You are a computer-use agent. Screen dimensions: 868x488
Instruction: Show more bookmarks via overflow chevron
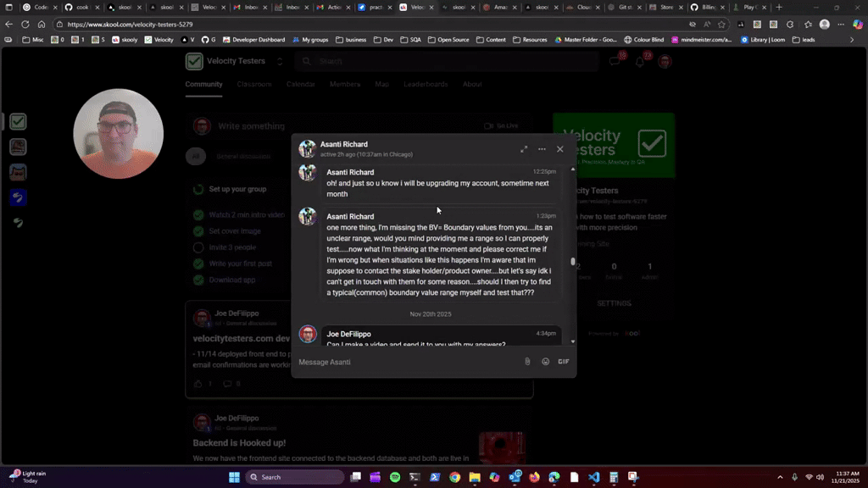tap(852, 40)
